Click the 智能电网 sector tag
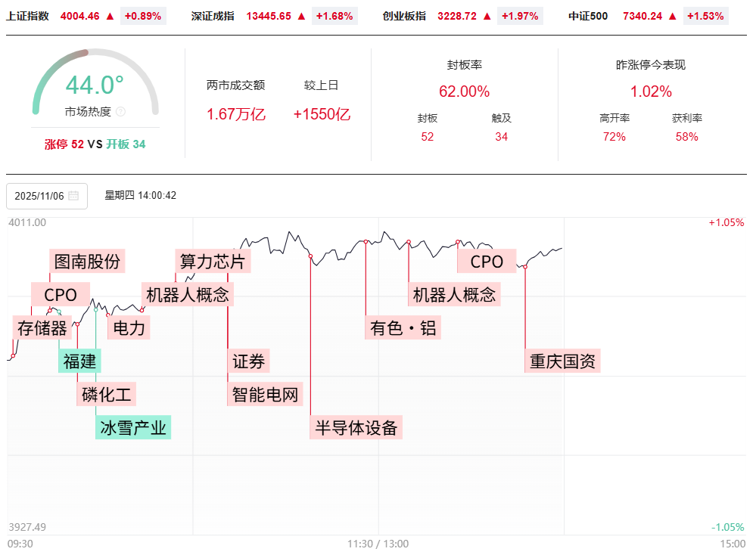756x558 pixels. 265,394
